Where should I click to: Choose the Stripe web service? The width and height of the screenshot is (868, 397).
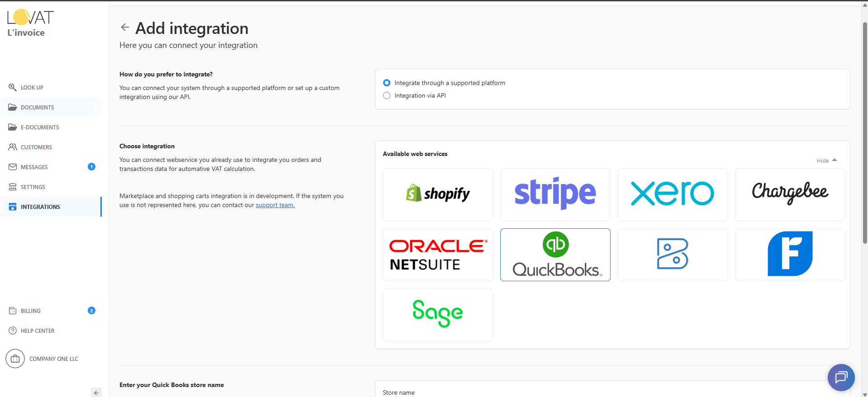(555, 194)
